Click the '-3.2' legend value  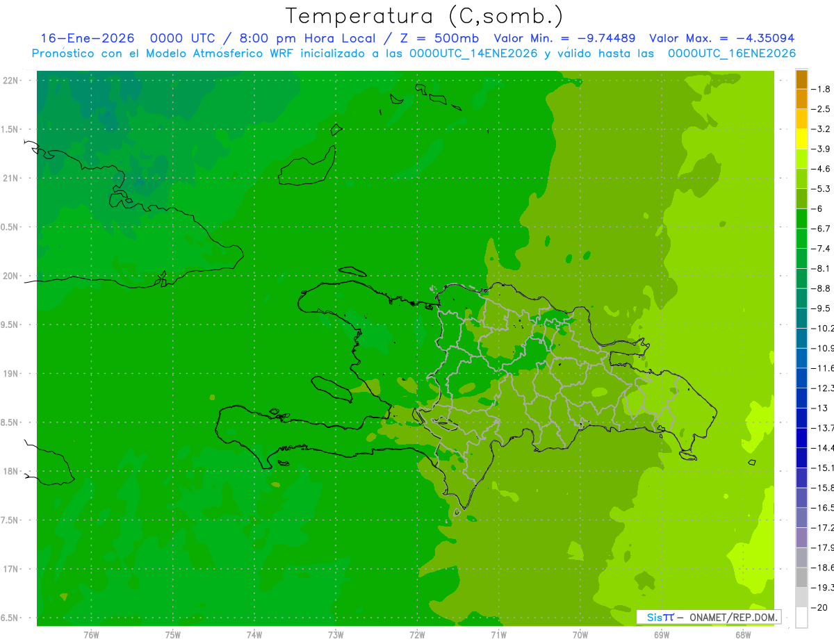(821, 129)
